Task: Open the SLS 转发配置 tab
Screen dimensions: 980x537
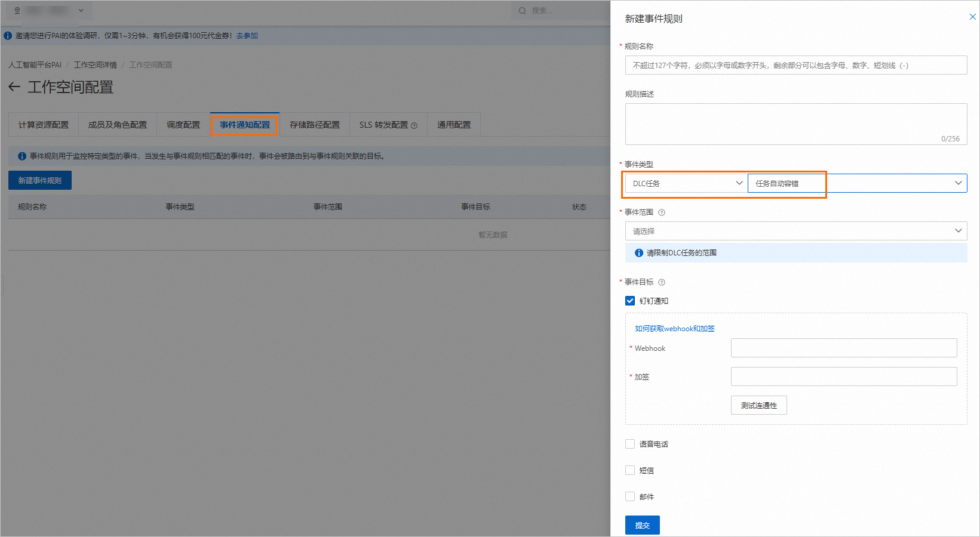Action: click(388, 125)
